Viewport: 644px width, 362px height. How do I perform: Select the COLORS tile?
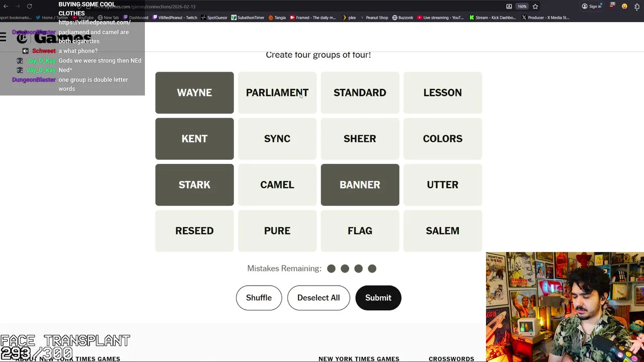tap(443, 139)
